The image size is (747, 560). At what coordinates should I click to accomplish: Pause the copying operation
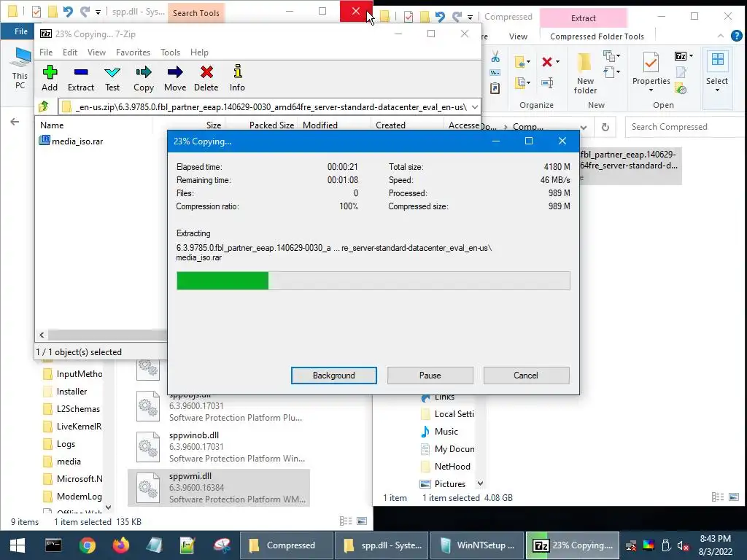[430, 376]
